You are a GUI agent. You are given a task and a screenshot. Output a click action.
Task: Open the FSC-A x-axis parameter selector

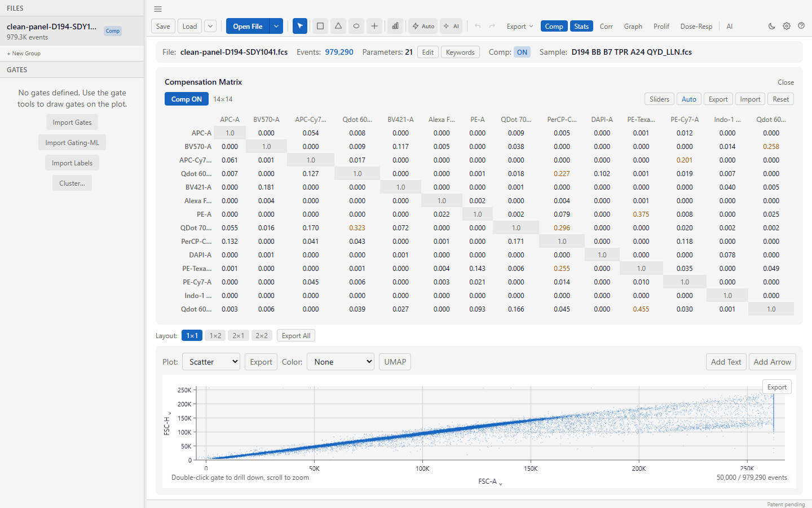point(490,481)
